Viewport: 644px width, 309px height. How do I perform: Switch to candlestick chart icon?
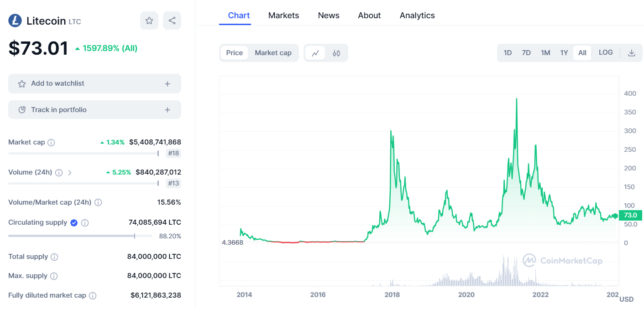click(x=336, y=53)
